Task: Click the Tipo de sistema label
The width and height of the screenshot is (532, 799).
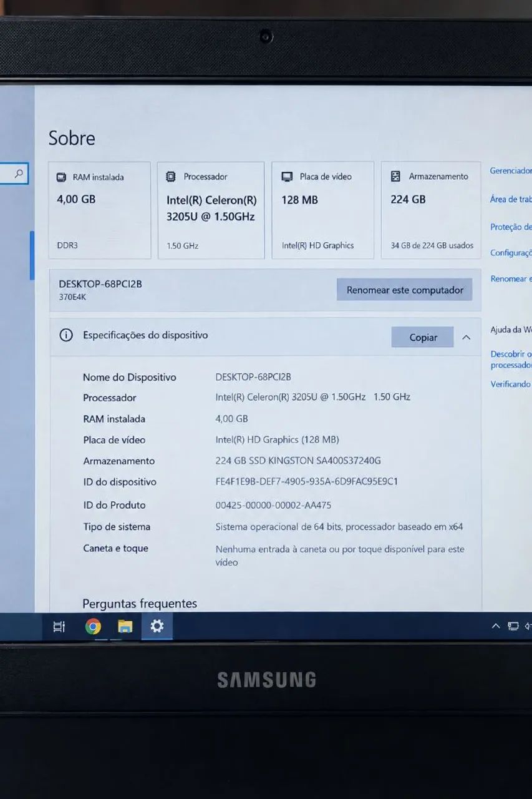Action: click(117, 527)
